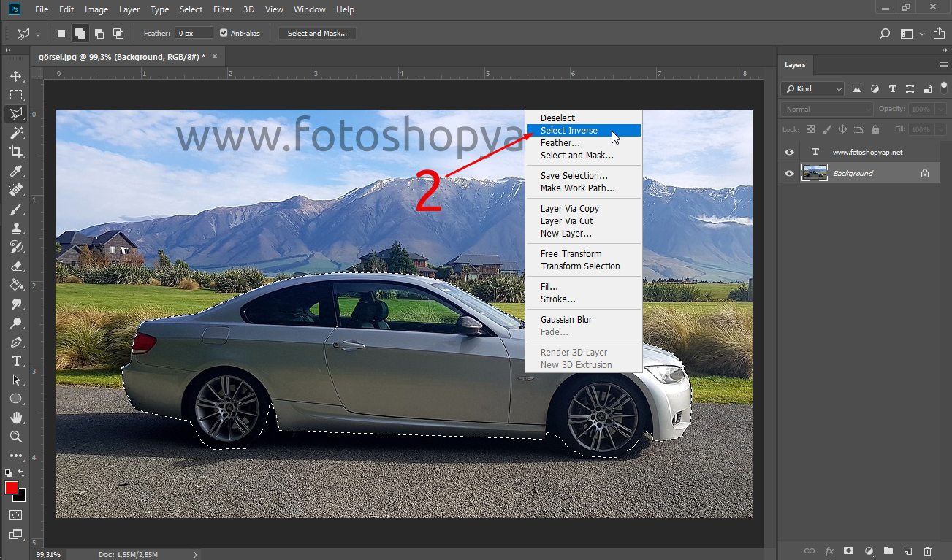
Task: Select the Dodge tool
Action: pos(16,323)
